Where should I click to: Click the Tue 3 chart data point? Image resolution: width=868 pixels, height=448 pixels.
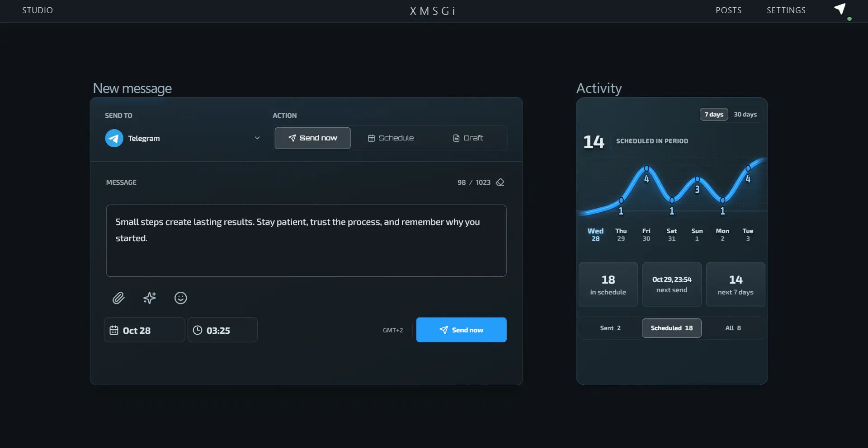pyautogui.click(x=748, y=168)
